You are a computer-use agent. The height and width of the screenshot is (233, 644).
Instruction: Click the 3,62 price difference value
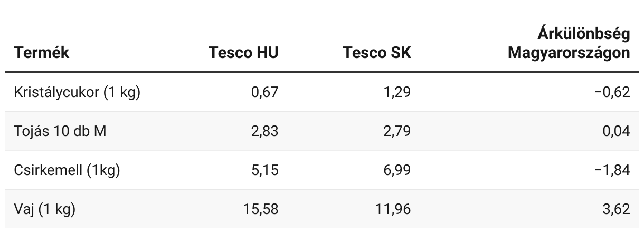click(x=616, y=209)
